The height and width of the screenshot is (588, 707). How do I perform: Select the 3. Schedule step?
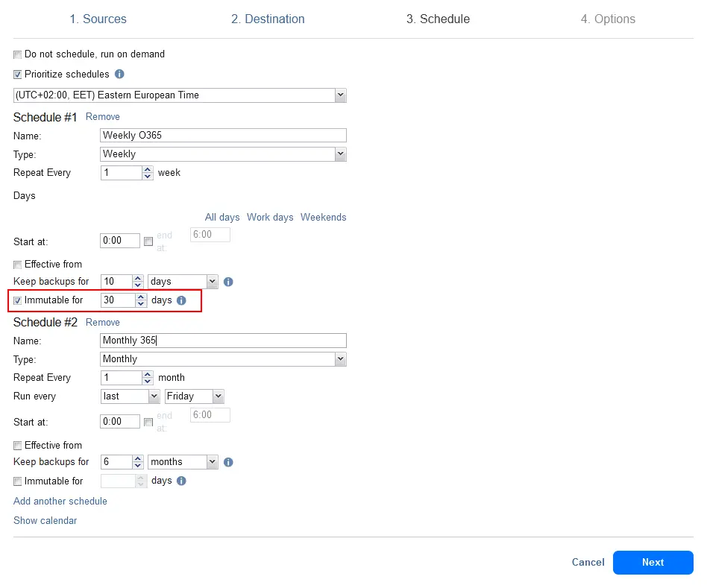tap(438, 19)
